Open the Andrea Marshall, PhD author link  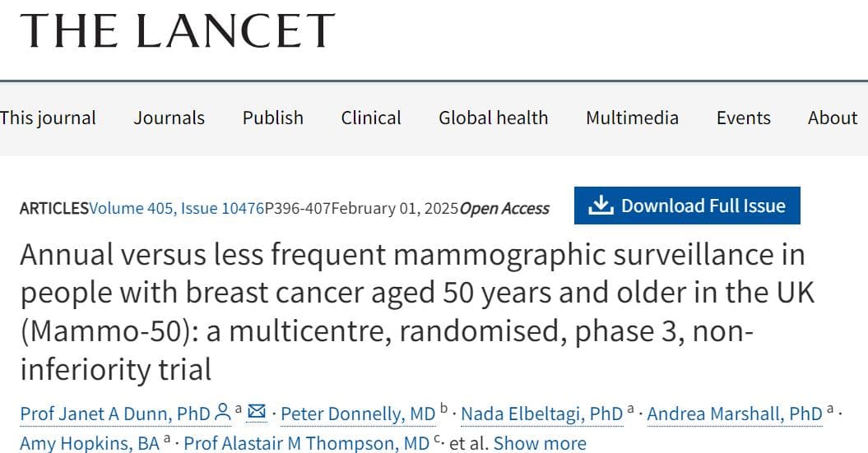735,414
